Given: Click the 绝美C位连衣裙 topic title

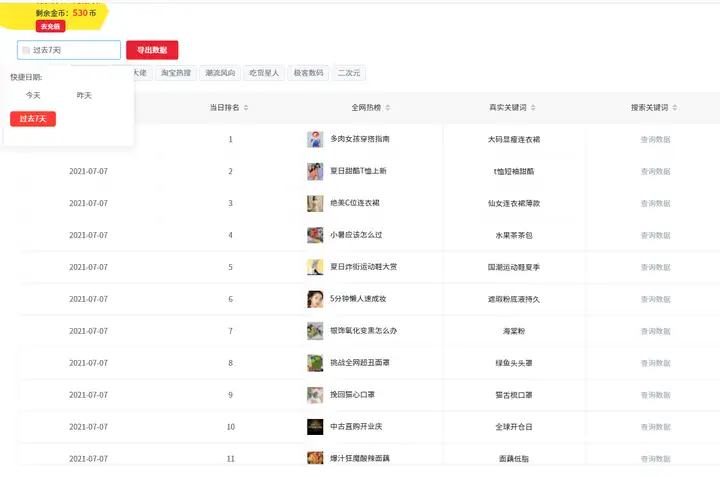Looking at the screenshot, I should (x=355, y=202).
